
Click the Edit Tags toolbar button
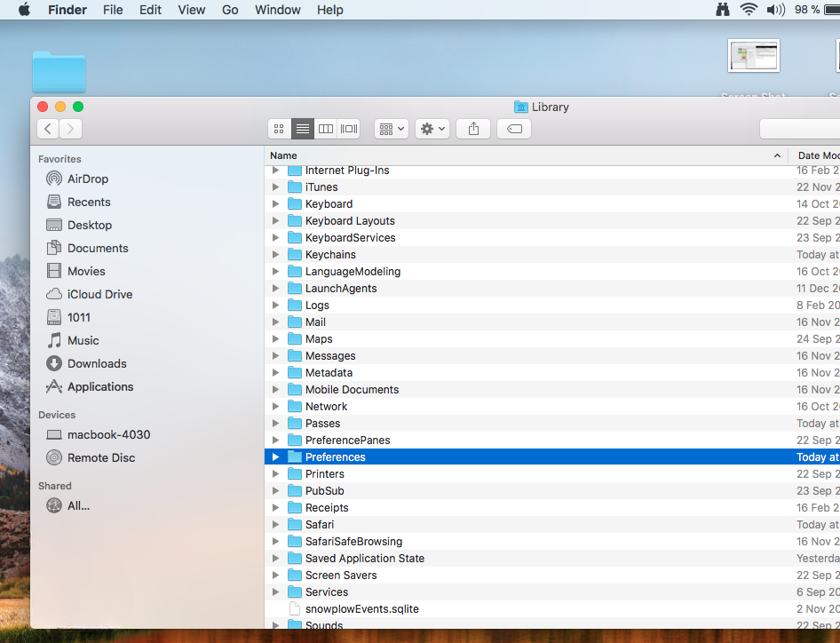(x=514, y=129)
